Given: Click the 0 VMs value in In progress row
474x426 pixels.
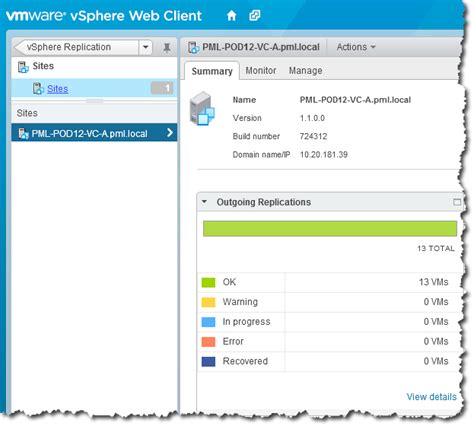Looking at the screenshot, I should pyautogui.click(x=436, y=322).
